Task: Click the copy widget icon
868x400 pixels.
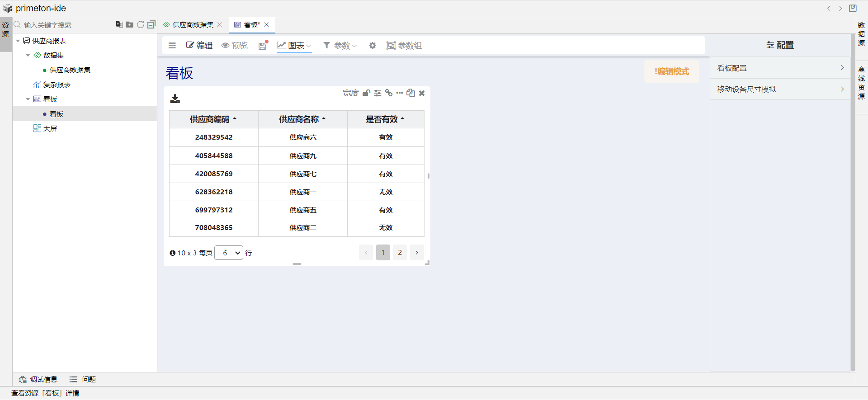Action: click(x=410, y=93)
